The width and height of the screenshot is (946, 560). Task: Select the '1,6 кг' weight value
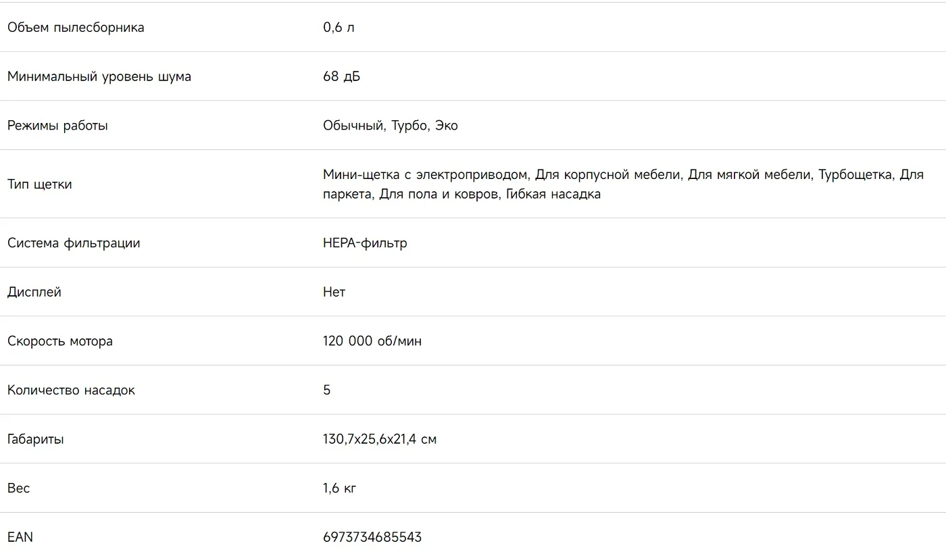339,488
